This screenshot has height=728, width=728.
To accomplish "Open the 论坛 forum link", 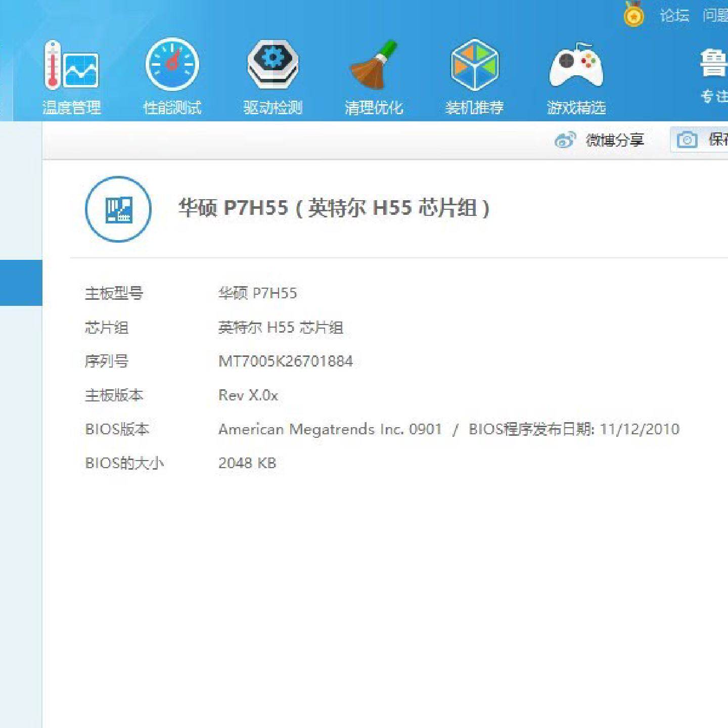I will pos(674,15).
